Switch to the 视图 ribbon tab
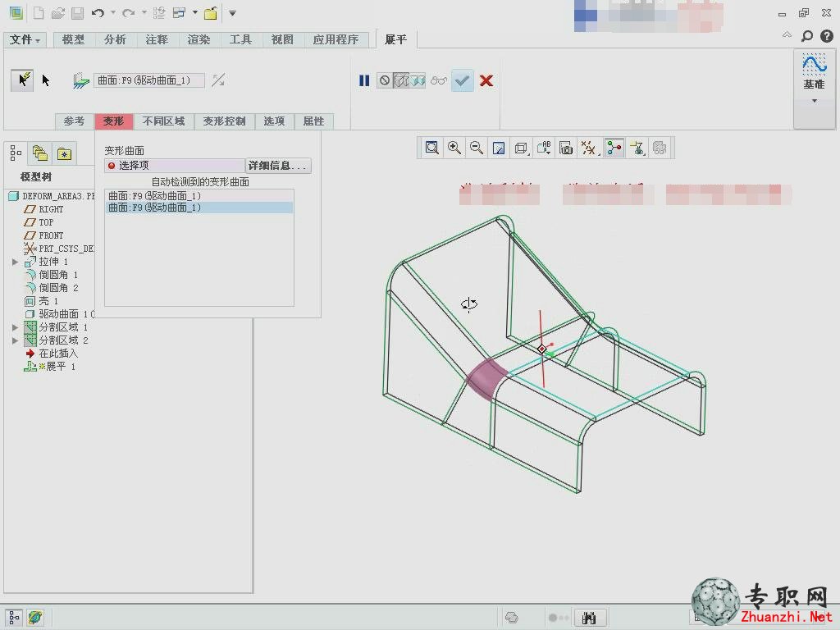The height and width of the screenshot is (630, 840). pos(282,39)
